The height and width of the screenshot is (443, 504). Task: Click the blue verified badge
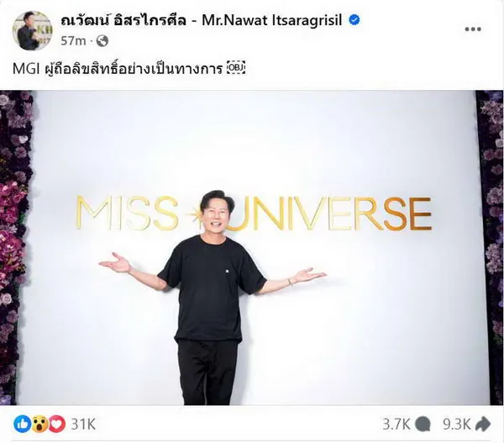click(x=354, y=20)
